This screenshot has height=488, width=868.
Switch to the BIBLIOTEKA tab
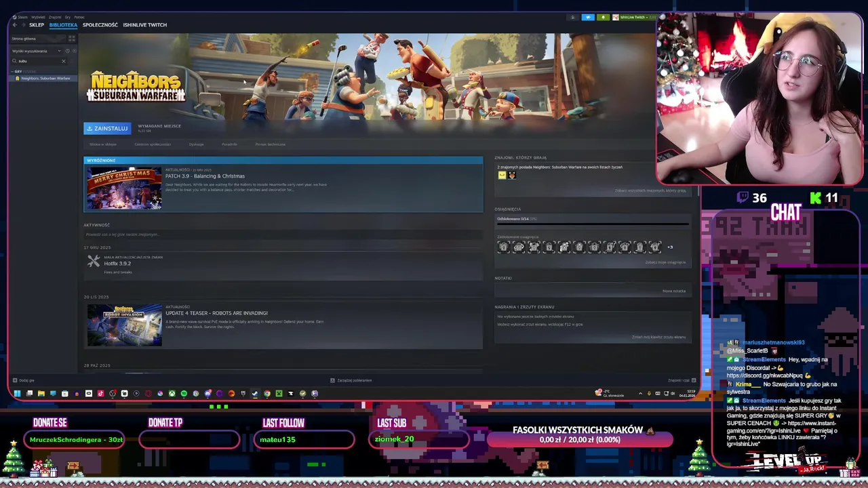pyautogui.click(x=63, y=25)
